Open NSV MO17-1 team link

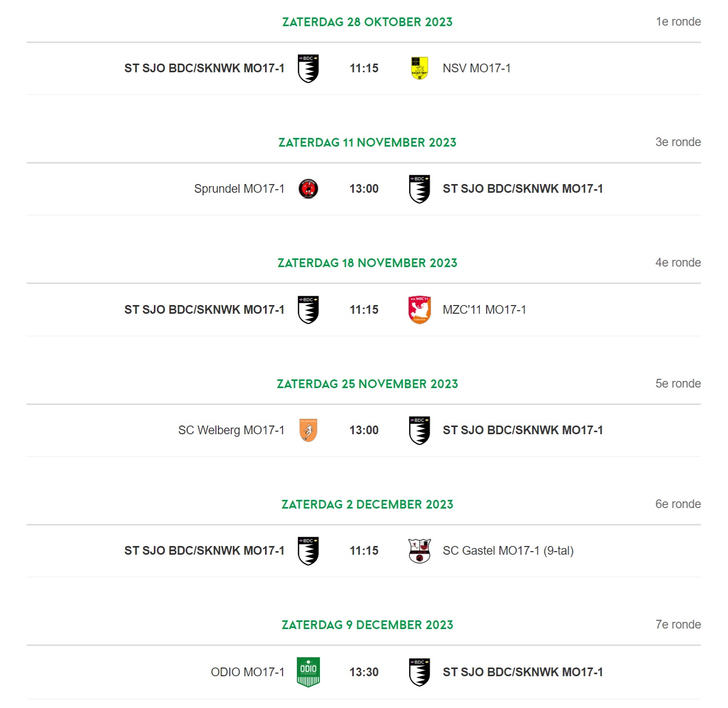tap(476, 68)
